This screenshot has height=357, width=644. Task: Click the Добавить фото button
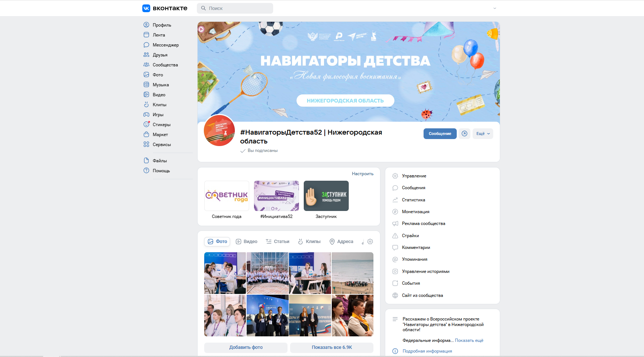coord(246,347)
